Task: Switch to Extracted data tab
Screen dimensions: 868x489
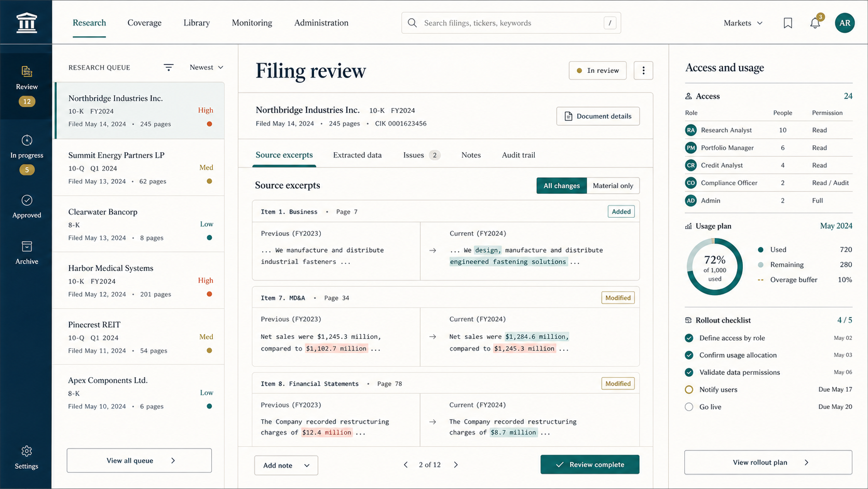Action: pos(357,155)
